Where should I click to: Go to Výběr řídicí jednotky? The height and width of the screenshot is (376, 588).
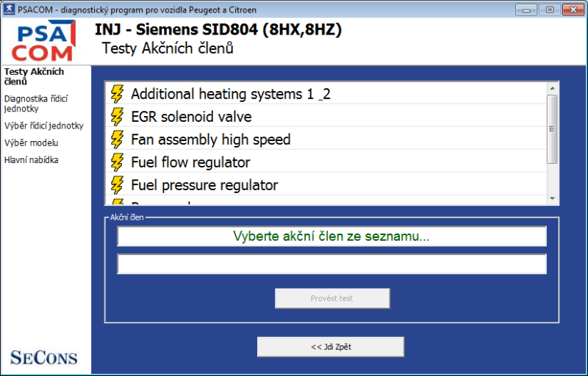click(x=44, y=126)
